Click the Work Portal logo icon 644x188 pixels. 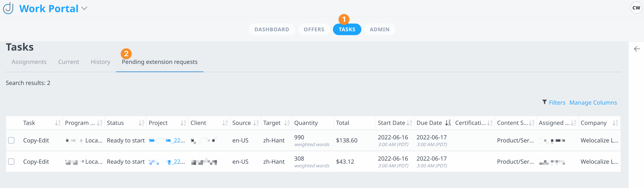point(8,8)
